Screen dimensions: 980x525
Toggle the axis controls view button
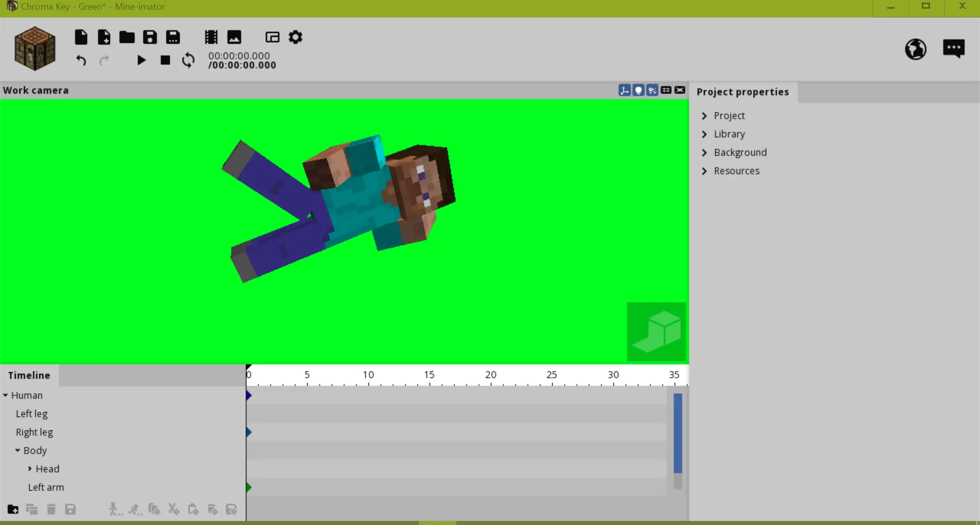(x=624, y=90)
